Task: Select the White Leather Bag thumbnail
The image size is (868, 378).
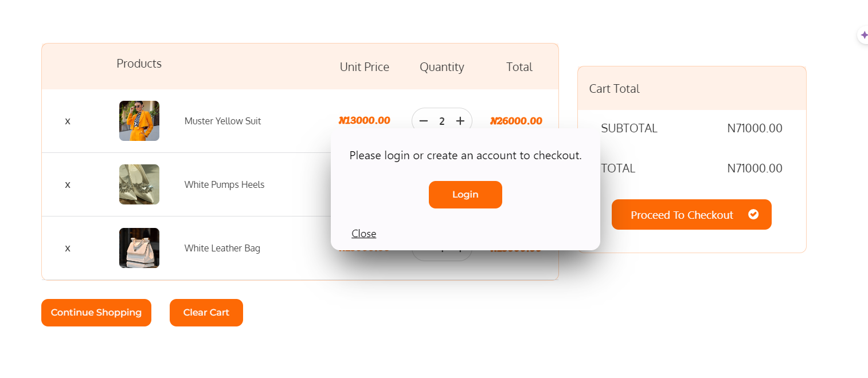Action: 139,248
